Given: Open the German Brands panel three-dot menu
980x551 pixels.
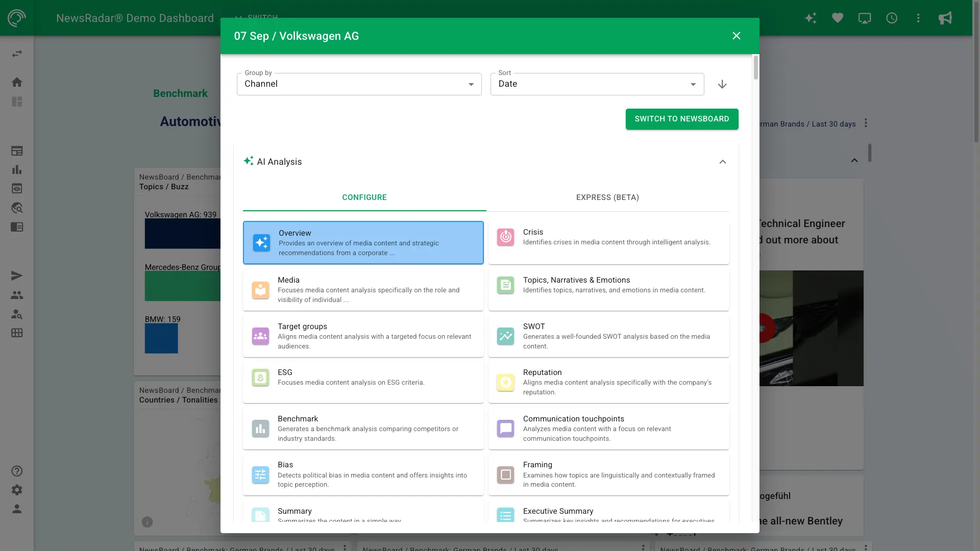Looking at the screenshot, I should 866,123.
